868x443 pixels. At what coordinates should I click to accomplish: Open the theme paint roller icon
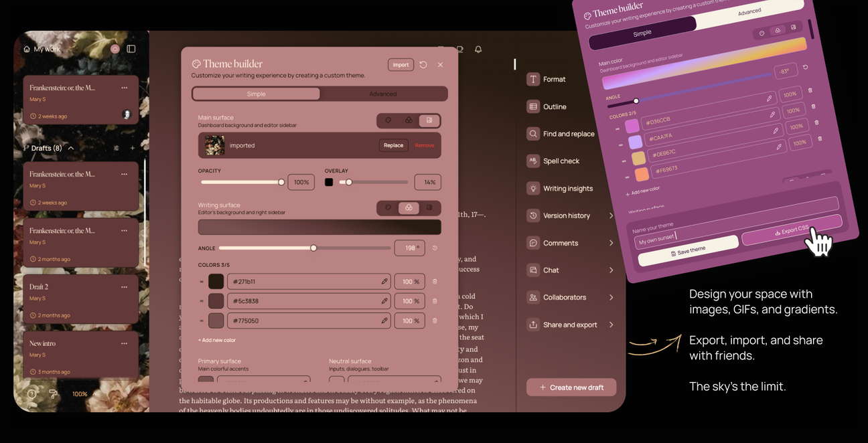click(x=53, y=394)
